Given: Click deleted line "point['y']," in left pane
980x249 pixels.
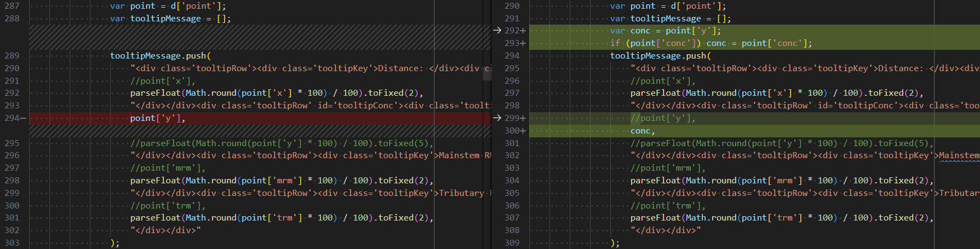Looking at the screenshot, I should click(158, 118).
